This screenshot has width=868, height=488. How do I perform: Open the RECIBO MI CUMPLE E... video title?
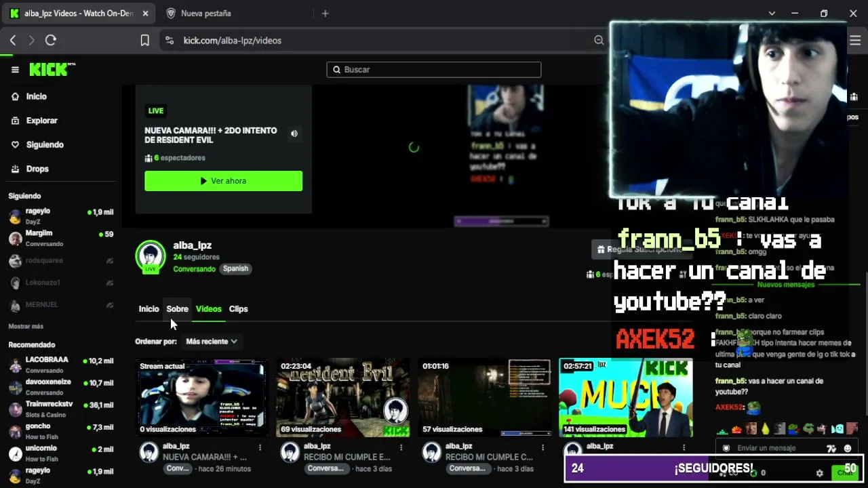click(347, 457)
